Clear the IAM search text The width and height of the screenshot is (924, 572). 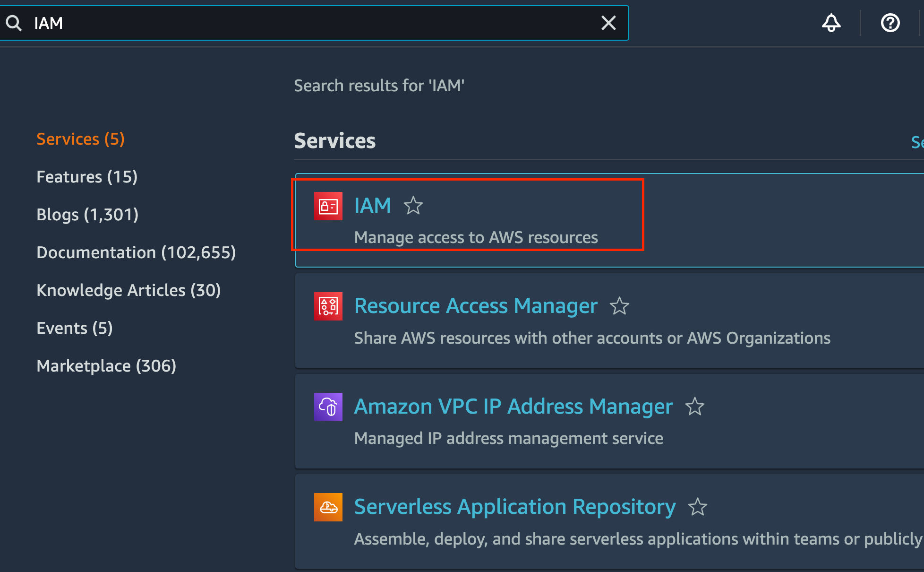pyautogui.click(x=608, y=23)
